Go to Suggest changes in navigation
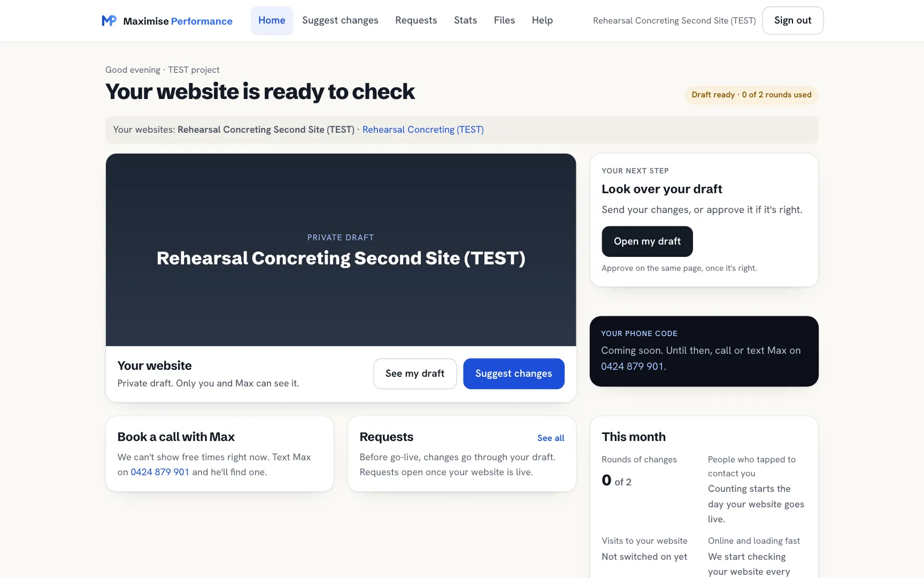 340,20
